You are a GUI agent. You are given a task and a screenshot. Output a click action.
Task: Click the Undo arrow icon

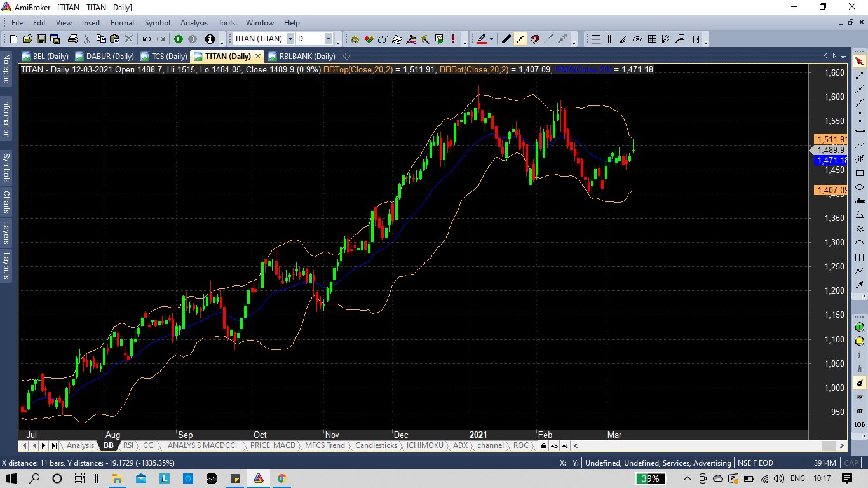click(x=146, y=39)
